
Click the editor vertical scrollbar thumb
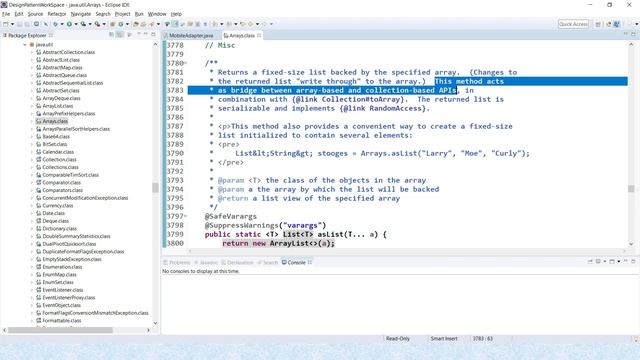click(631, 188)
